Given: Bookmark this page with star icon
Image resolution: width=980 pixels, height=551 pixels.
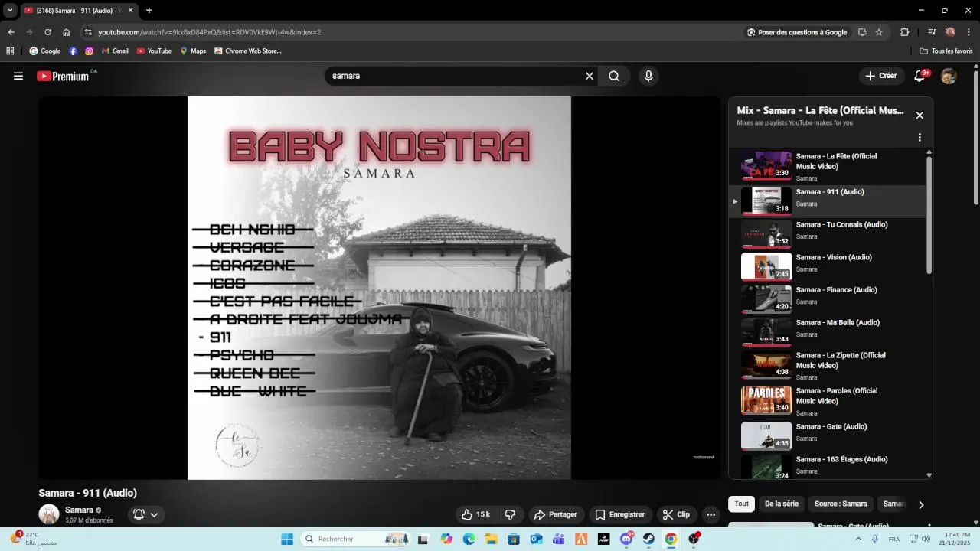Looking at the screenshot, I should point(879,32).
